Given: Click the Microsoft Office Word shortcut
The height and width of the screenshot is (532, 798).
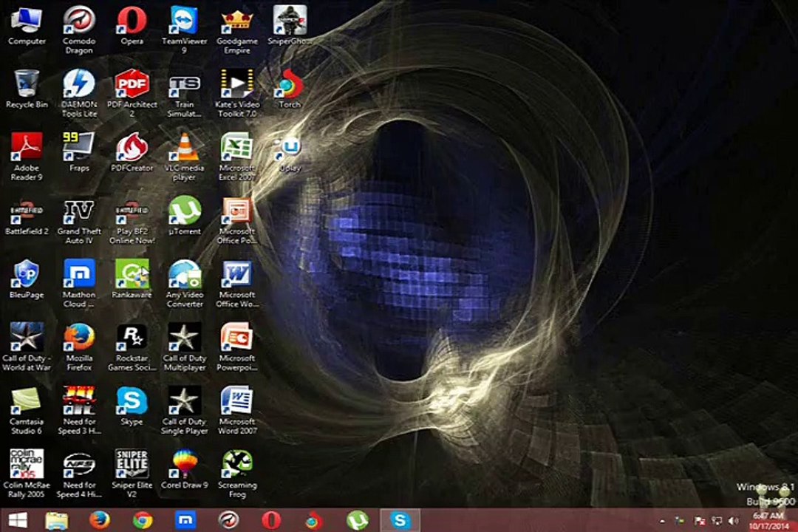Looking at the screenshot, I should click(x=237, y=284).
